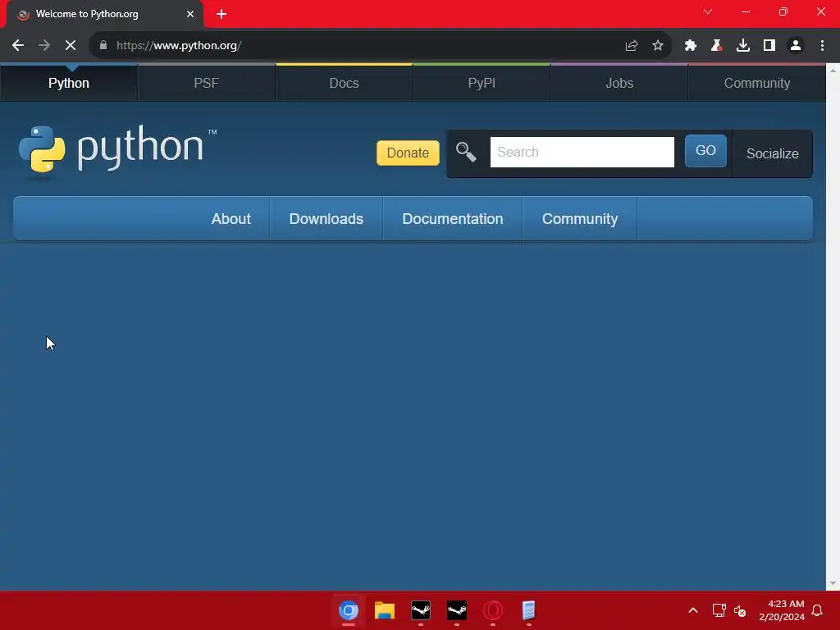The height and width of the screenshot is (630, 840).
Task: Open the Chrome extensions puzzle icon
Action: pyautogui.click(x=691, y=46)
